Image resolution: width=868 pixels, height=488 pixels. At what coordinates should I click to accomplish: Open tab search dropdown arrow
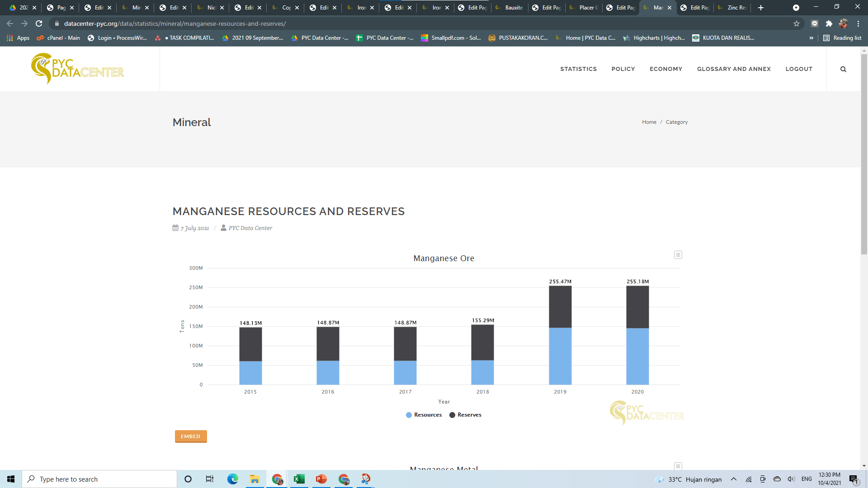(796, 8)
